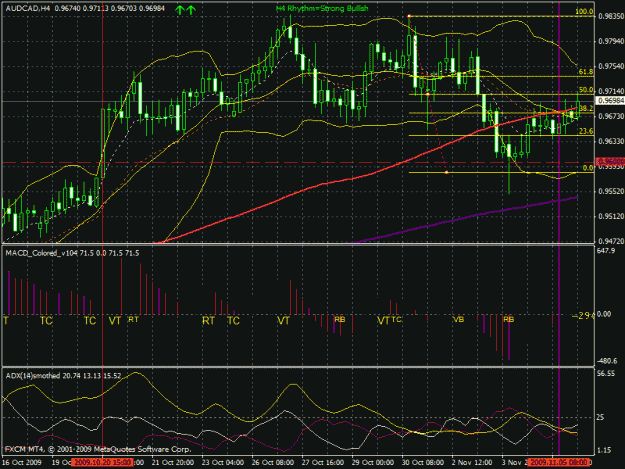Select the red 2009.10.20 15:00 time marker

102,463
